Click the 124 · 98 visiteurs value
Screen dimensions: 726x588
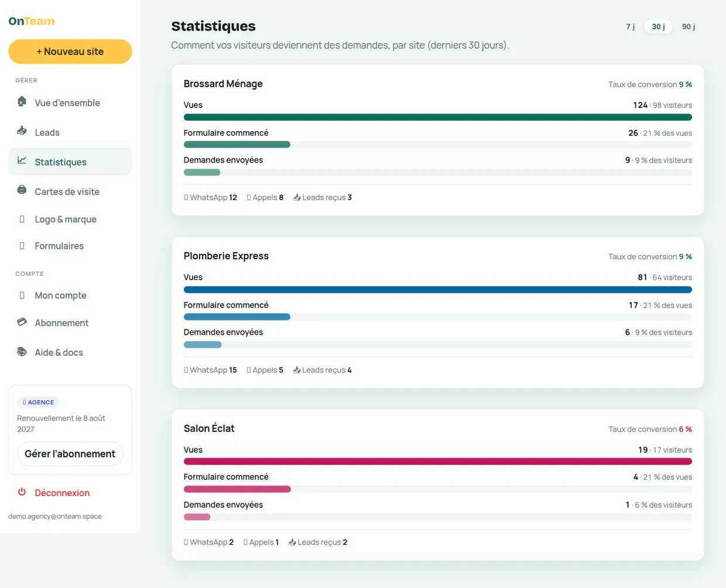click(663, 105)
